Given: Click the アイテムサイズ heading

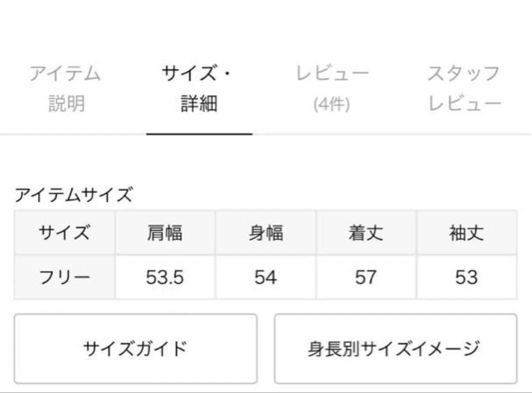Looking at the screenshot, I should 74,196.
